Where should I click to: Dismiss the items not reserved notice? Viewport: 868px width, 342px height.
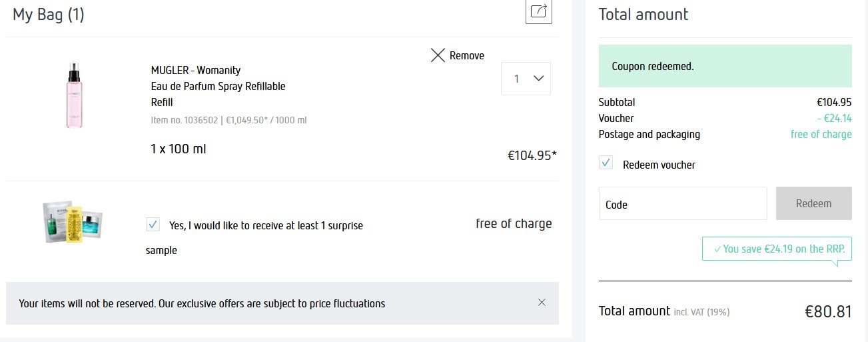(542, 303)
